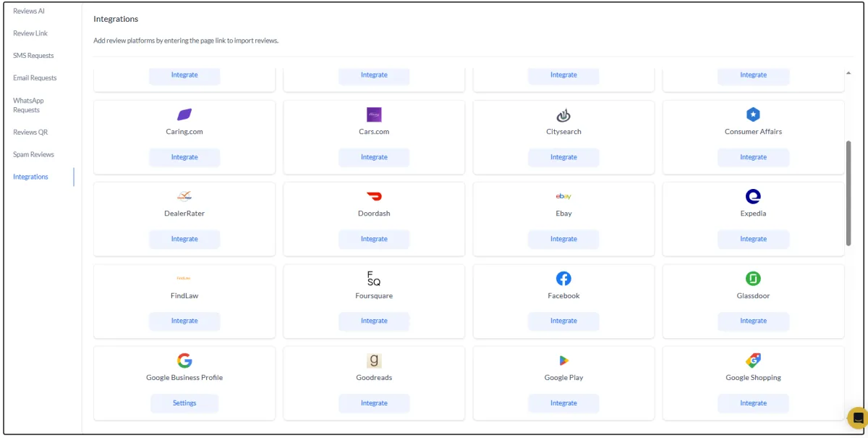
Task: Click the Glassdoor green logo icon
Action: [753, 278]
